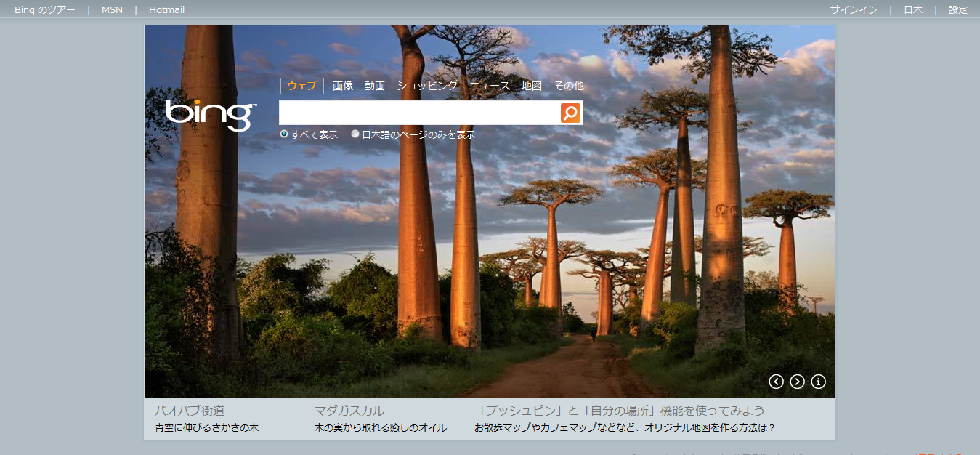
Task: Open the image info icon
Action: point(818,382)
